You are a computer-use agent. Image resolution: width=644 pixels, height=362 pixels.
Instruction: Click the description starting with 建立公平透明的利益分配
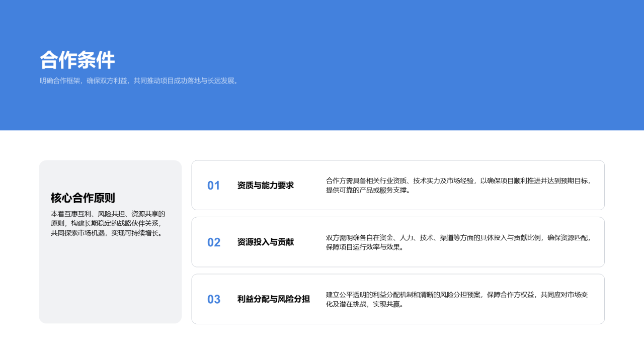(457, 299)
